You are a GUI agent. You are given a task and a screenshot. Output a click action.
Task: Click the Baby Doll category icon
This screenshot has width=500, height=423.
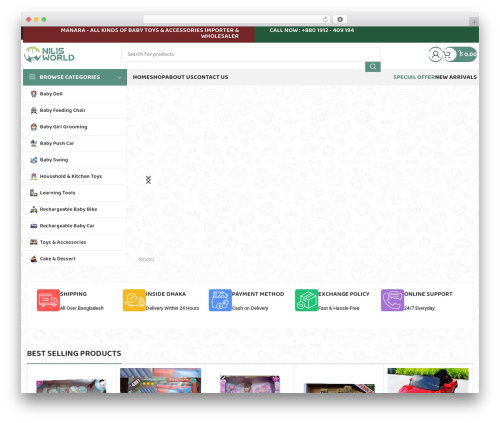[x=34, y=94]
